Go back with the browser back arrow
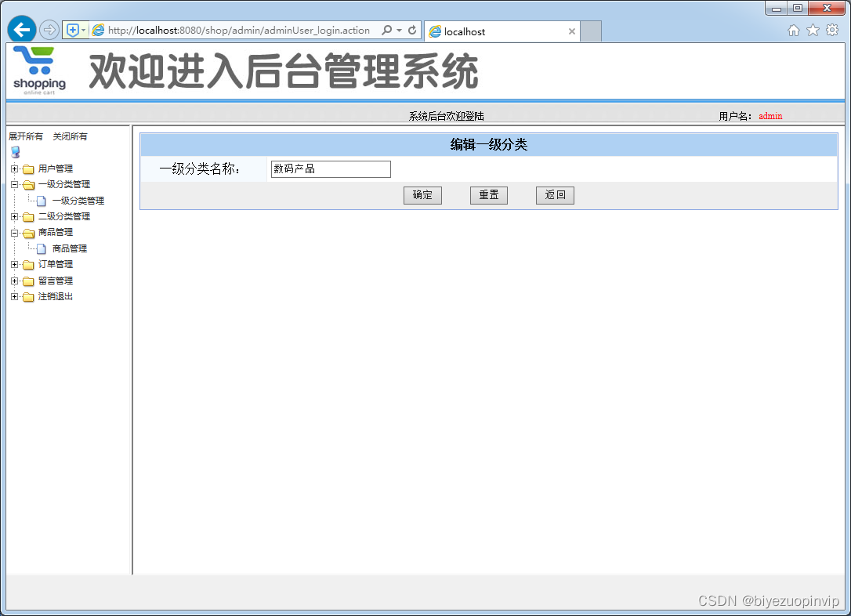851x616 pixels. pos(22,29)
